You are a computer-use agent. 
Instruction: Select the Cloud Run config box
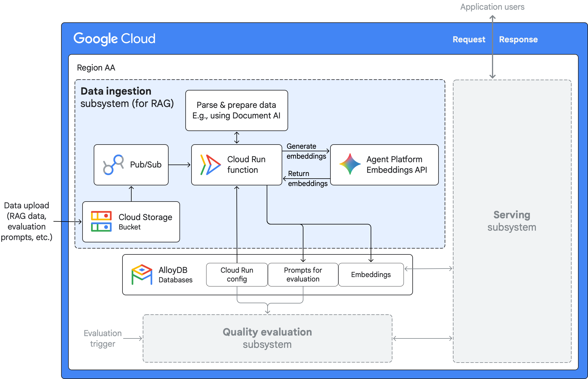click(x=237, y=275)
